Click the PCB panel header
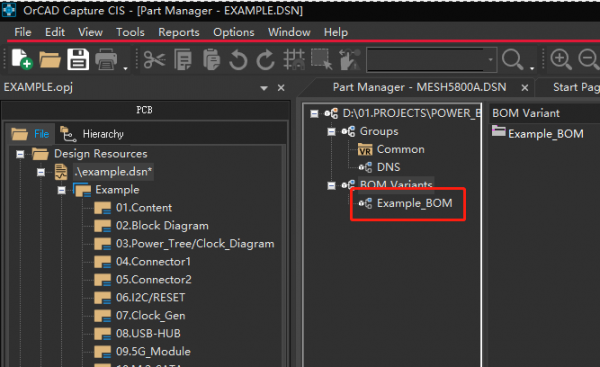600x367 pixels. click(x=145, y=110)
